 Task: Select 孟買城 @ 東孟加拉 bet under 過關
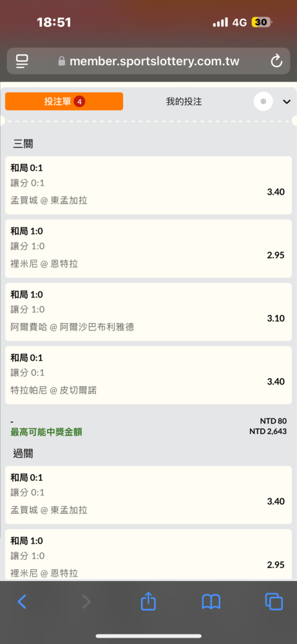coord(148,495)
